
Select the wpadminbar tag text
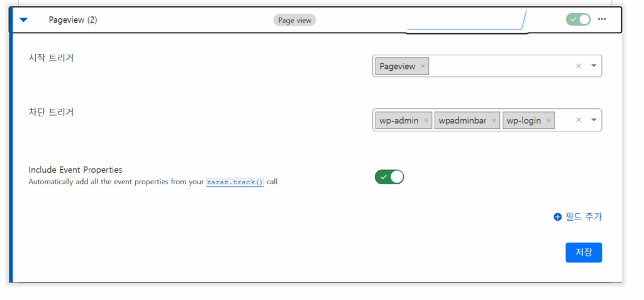coord(462,120)
